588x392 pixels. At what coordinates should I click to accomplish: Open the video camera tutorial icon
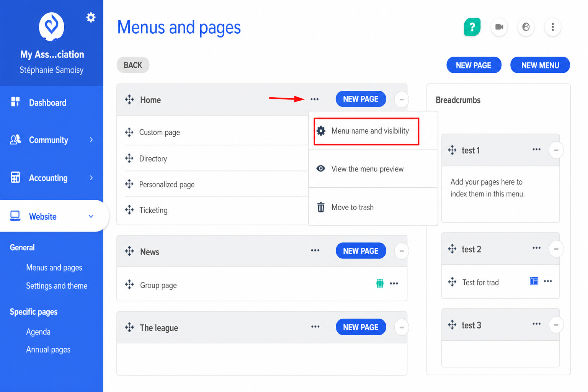click(x=499, y=27)
